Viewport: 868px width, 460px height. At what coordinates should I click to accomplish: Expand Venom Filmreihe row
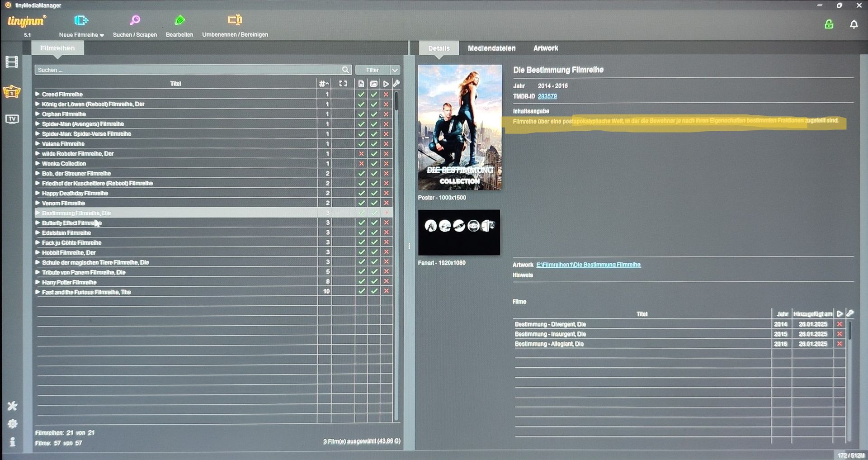[x=38, y=203]
